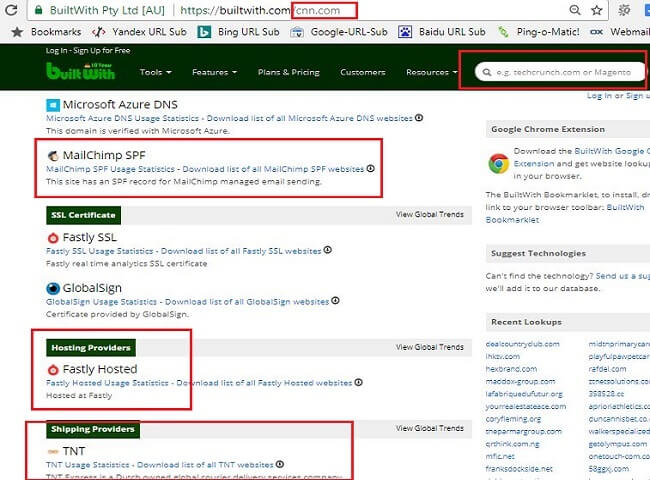Click info icon after MailChimp SPF websites link
Image resolution: width=650 pixels, height=480 pixels.
pos(371,168)
